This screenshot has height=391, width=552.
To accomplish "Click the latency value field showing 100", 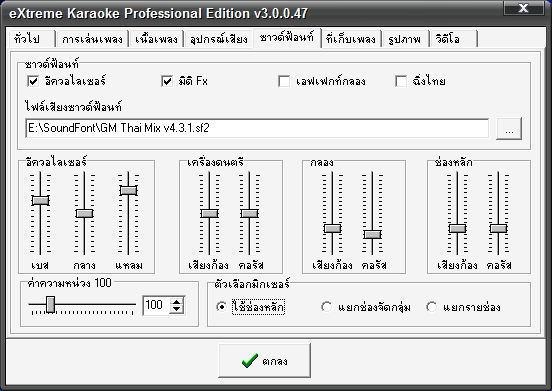I will 156,305.
